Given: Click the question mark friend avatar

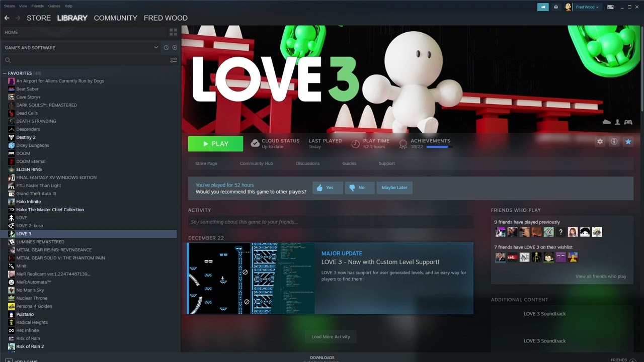Looking at the screenshot, I should pyautogui.click(x=560, y=232).
